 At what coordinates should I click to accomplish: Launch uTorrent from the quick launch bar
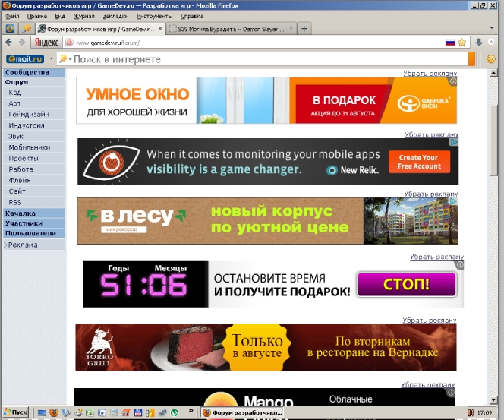click(175, 412)
